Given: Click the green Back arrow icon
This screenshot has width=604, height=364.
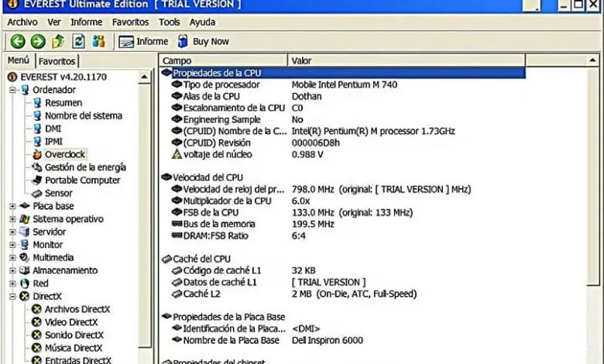Looking at the screenshot, I should (18, 41).
